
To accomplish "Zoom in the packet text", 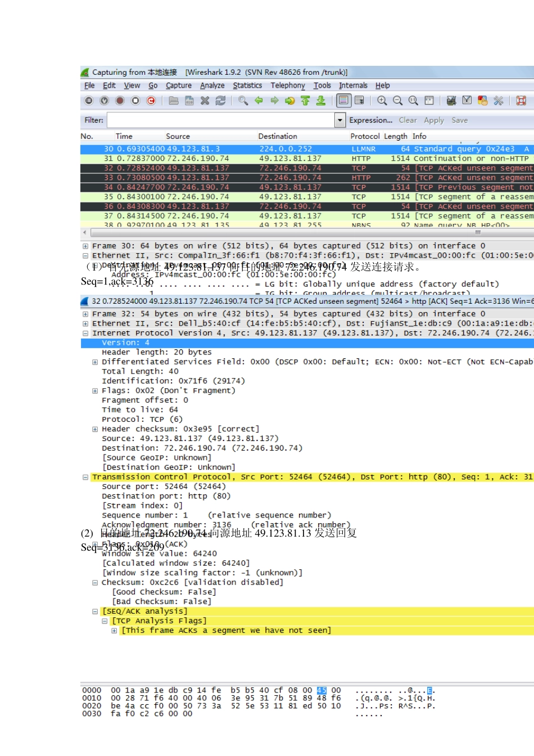I will [x=382, y=101].
